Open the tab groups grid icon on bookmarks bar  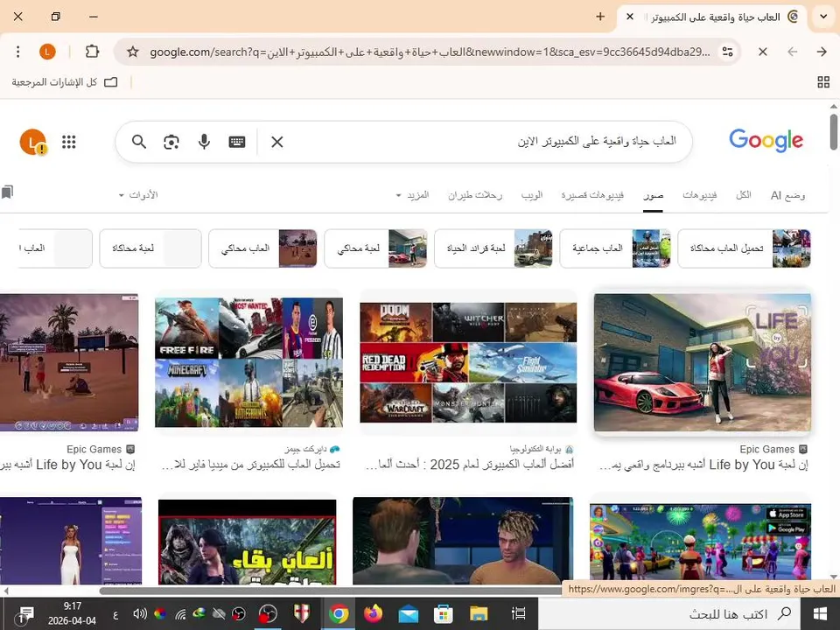point(823,82)
